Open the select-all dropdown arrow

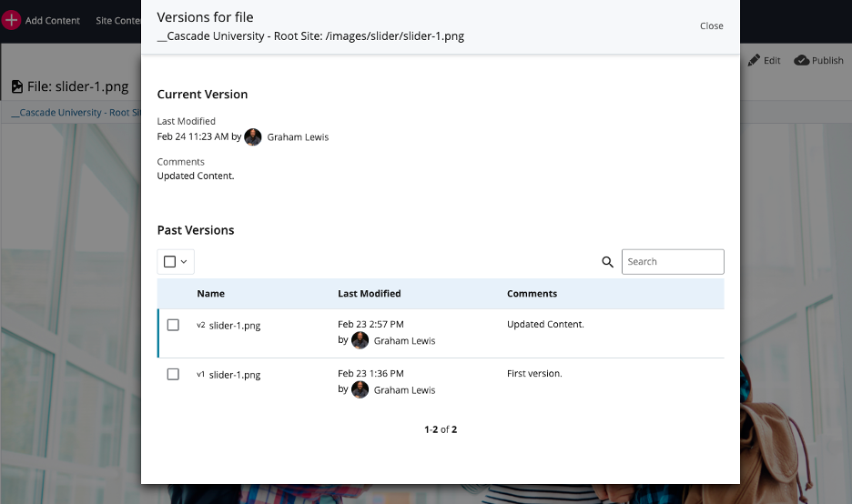click(184, 262)
